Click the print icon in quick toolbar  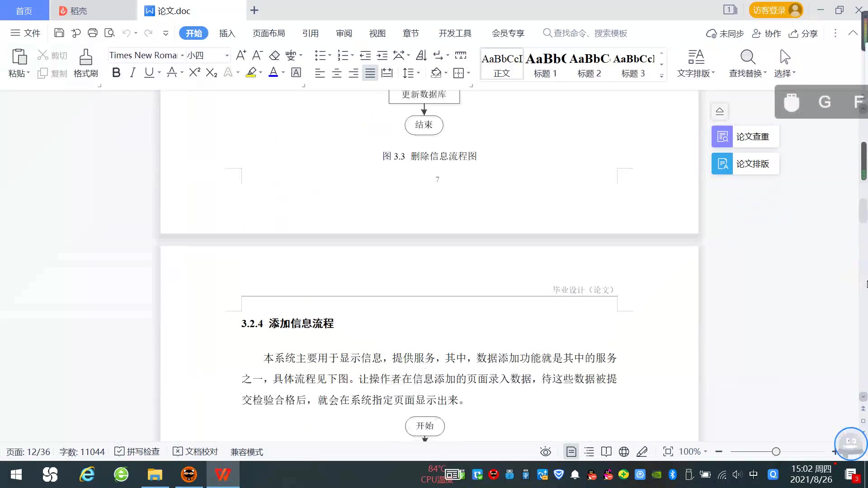[93, 33]
